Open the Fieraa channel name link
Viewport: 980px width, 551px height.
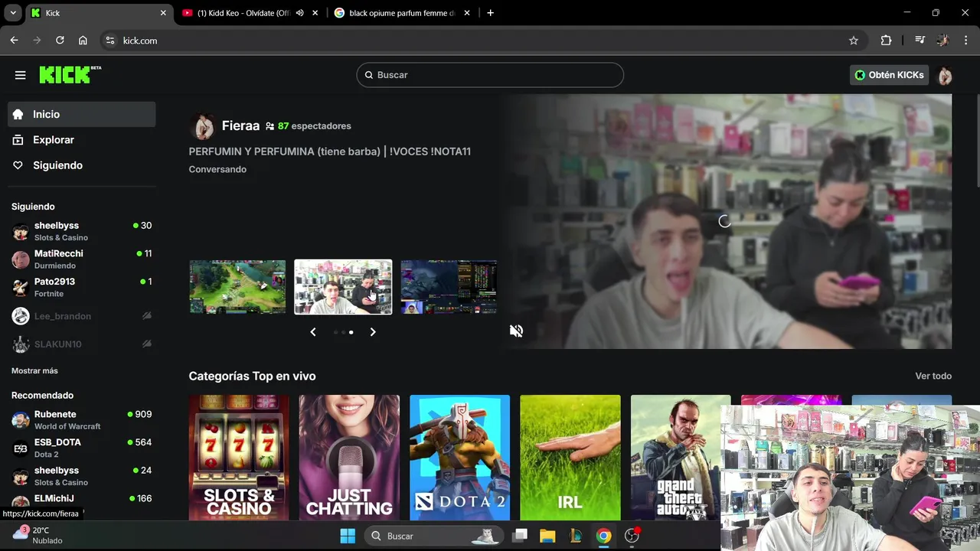click(x=240, y=126)
